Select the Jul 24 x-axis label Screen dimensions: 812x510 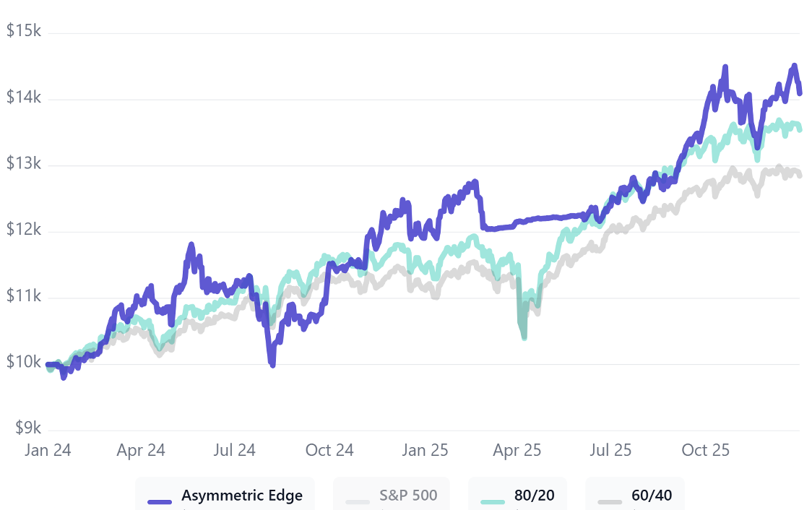pyautogui.click(x=235, y=450)
